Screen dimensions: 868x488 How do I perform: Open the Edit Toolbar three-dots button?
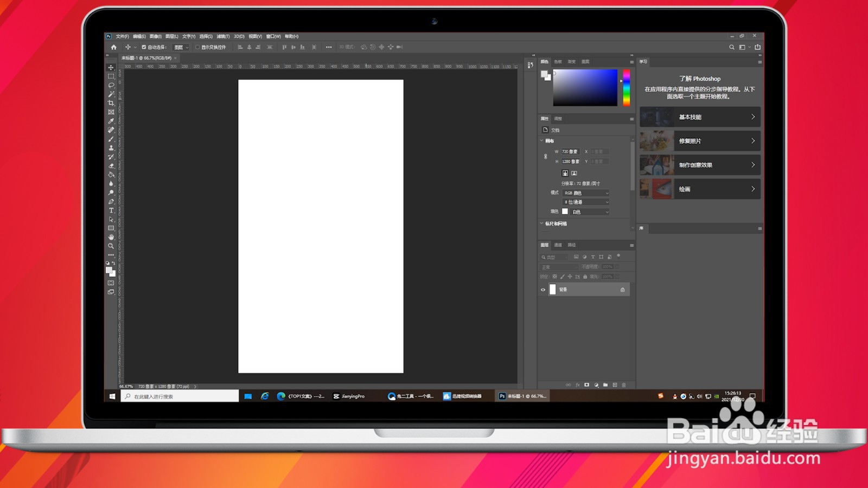tap(111, 255)
